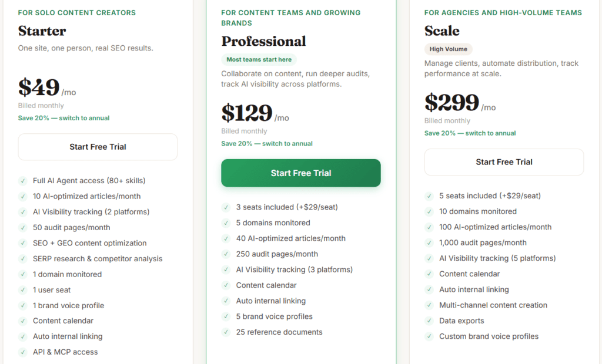The height and width of the screenshot is (364, 602).
Task: Click checkmark next to '250 audit pages/month'
Action: [226, 254]
